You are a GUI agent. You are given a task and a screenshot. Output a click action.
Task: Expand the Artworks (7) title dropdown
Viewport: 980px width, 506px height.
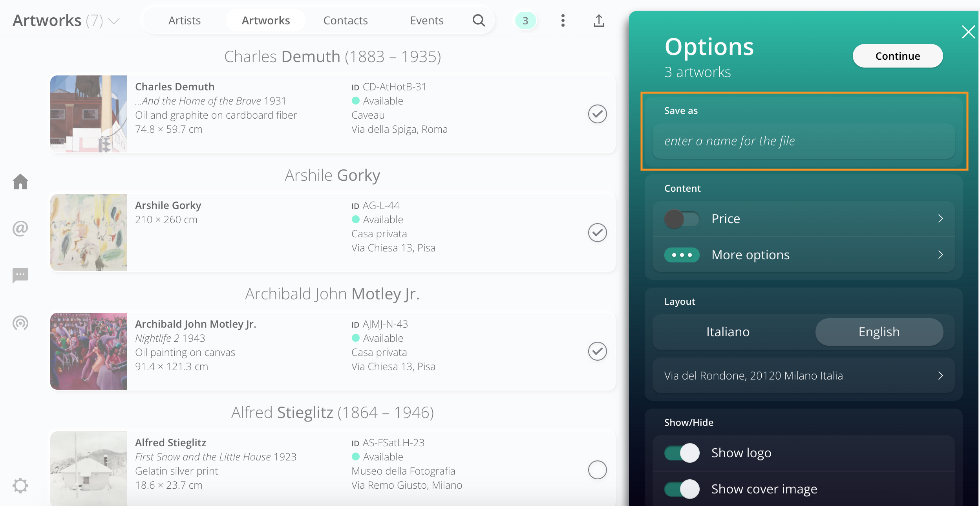click(114, 21)
